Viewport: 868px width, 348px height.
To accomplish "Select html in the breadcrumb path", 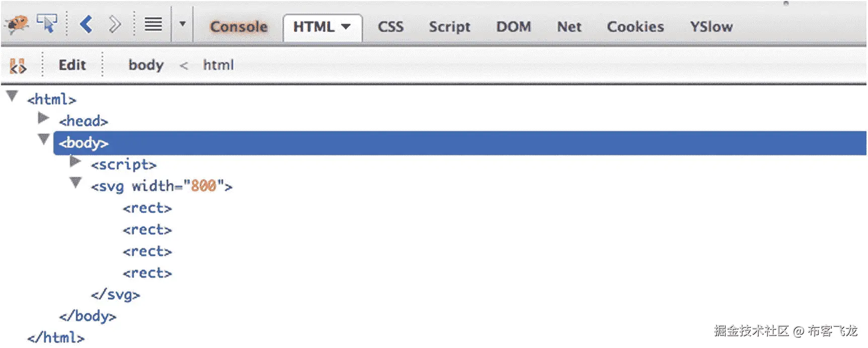I will coord(218,65).
